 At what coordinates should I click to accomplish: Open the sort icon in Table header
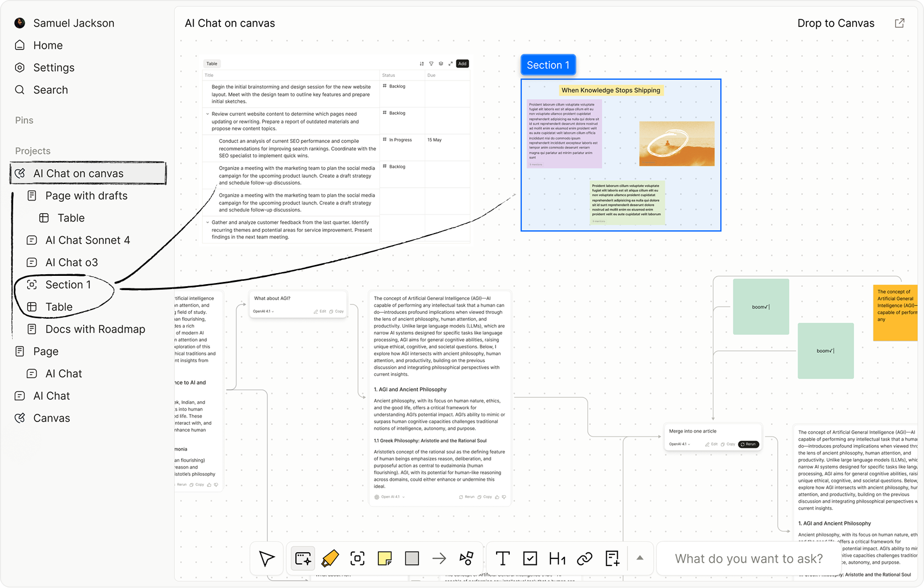point(422,64)
